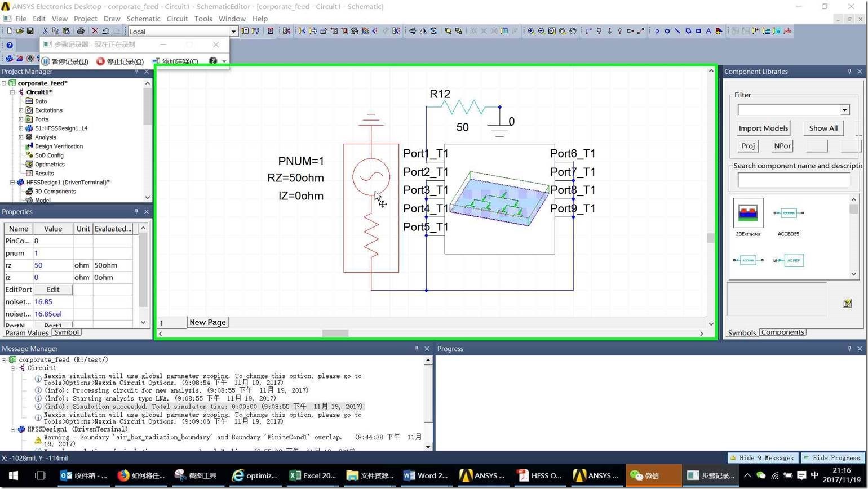Image resolution: width=868 pixels, height=489 pixels.
Task: Select the Draw Rectangle tool
Action: click(x=698, y=31)
